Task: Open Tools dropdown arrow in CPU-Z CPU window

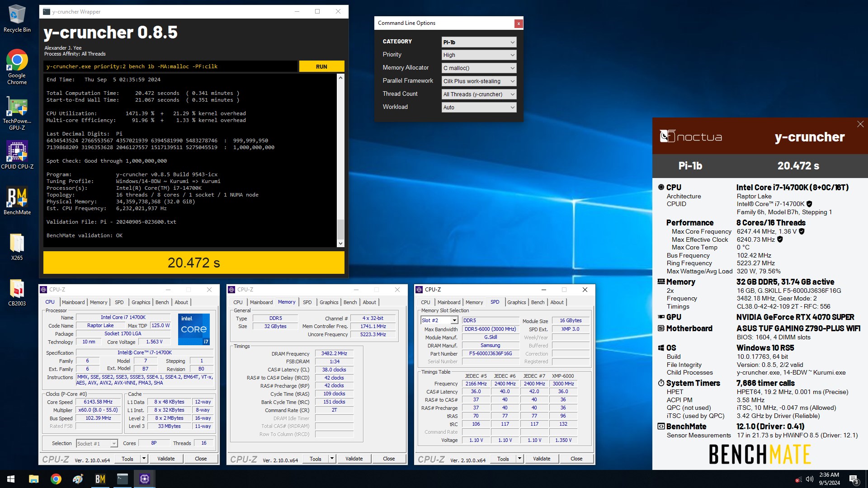Action: coord(144,459)
